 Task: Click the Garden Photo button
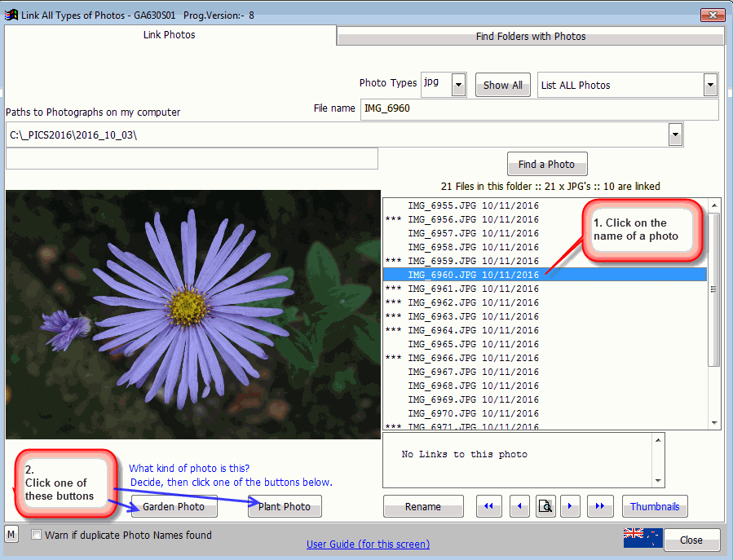click(174, 507)
